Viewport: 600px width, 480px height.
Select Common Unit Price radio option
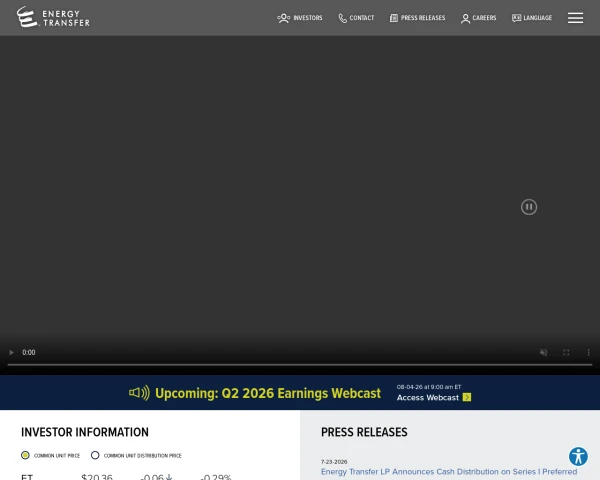pyautogui.click(x=25, y=455)
